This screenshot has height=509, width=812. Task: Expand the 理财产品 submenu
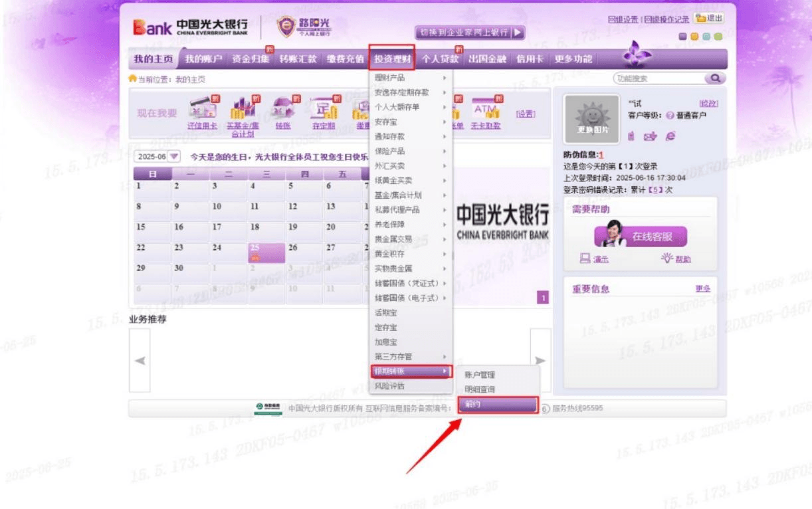tap(411, 78)
